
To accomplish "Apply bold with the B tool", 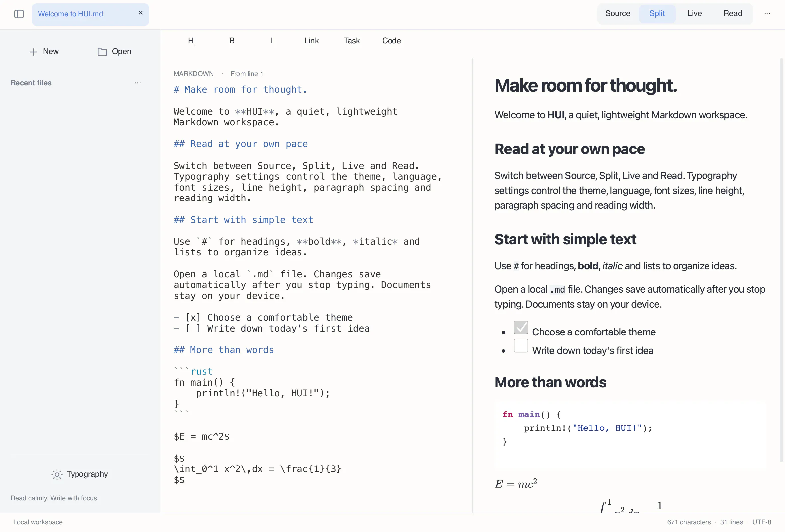I will coord(232,41).
